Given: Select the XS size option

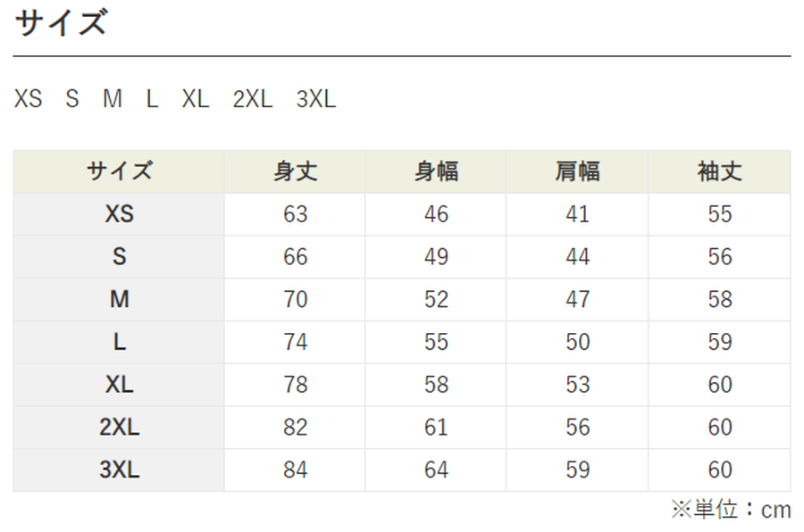Looking at the screenshot, I should (x=29, y=98).
